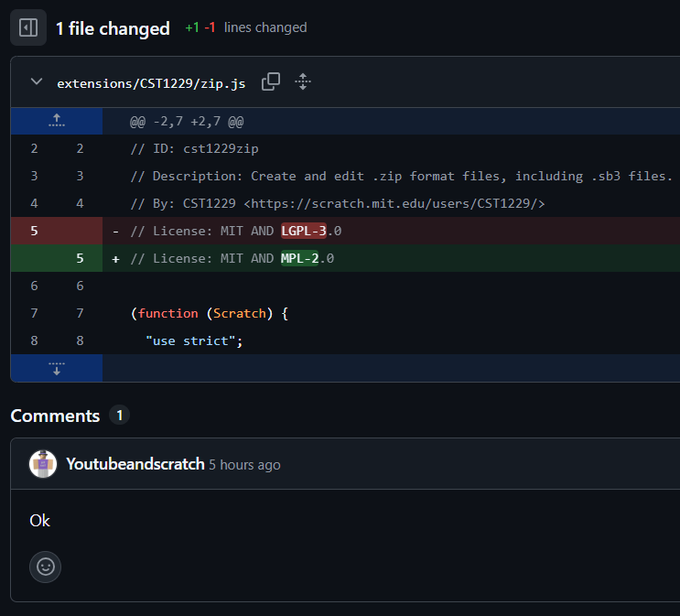Image resolution: width=680 pixels, height=616 pixels.
Task: Click the '5 hours ago' comment timestamp
Action: click(244, 465)
